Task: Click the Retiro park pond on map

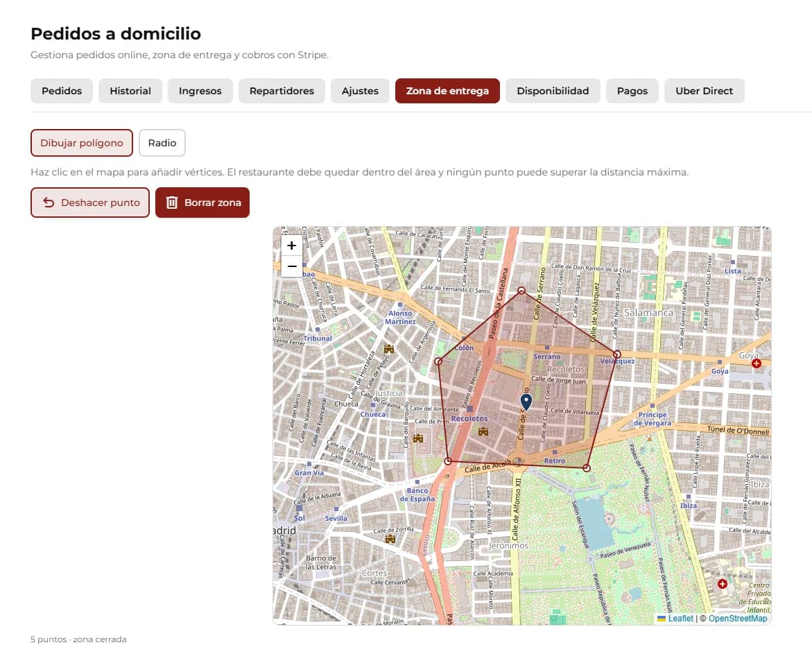Action: [596, 522]
